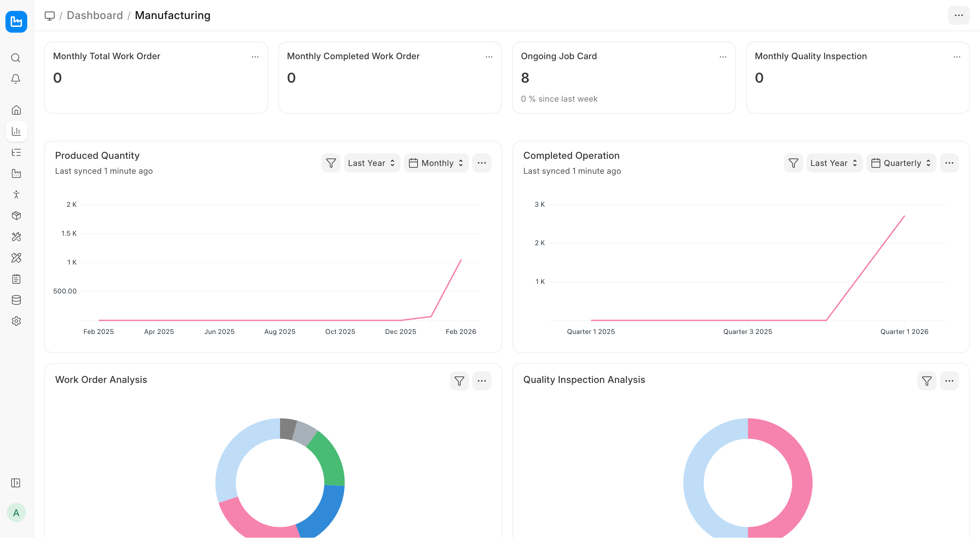Open notifications bell icon

click(16, 79)
